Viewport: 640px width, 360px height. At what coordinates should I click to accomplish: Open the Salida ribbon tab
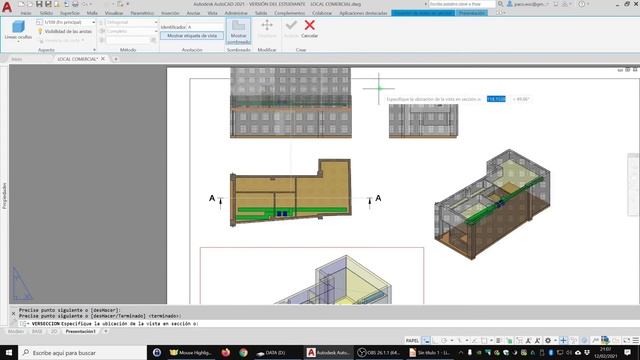(261, 13)
